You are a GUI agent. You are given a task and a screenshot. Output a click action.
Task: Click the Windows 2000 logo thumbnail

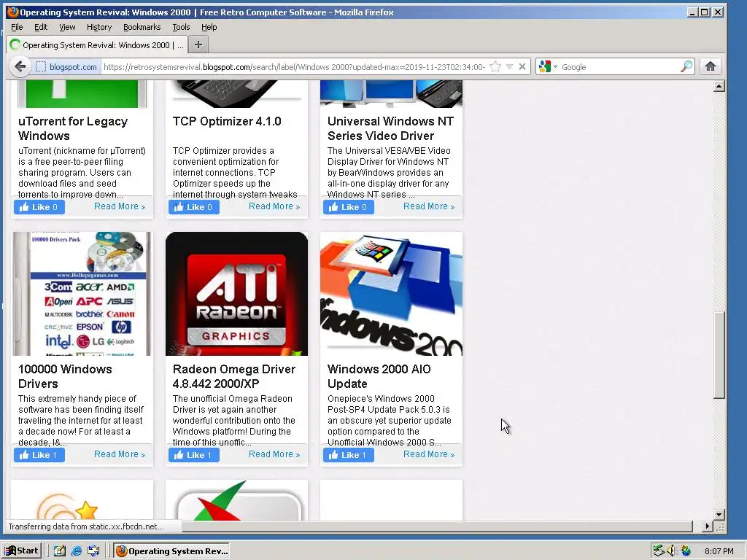[391, 294]
